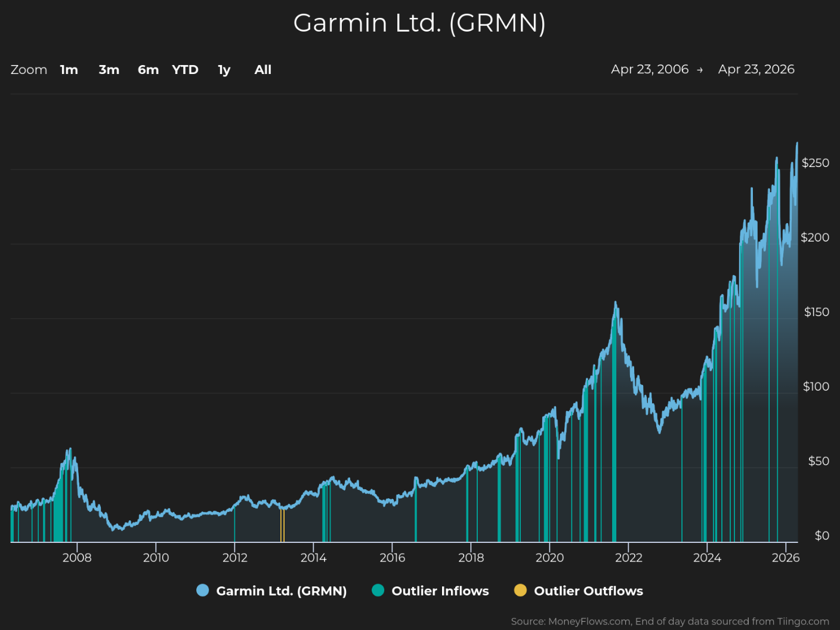Click the teal Outlier Inflows legend dot
Screen dimensions: 840x630
coord(378,590)
